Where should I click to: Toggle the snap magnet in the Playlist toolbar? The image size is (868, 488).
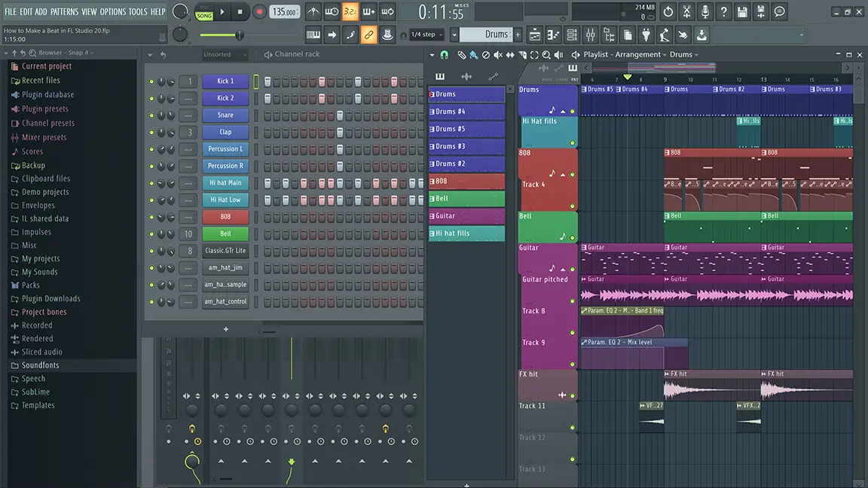[444, 55]
